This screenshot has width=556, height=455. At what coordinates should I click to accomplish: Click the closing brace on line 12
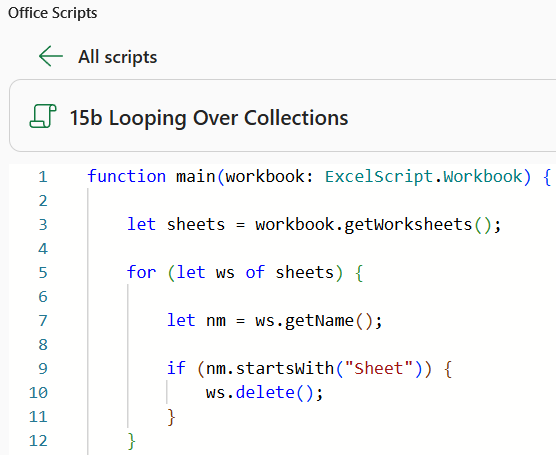132,441
